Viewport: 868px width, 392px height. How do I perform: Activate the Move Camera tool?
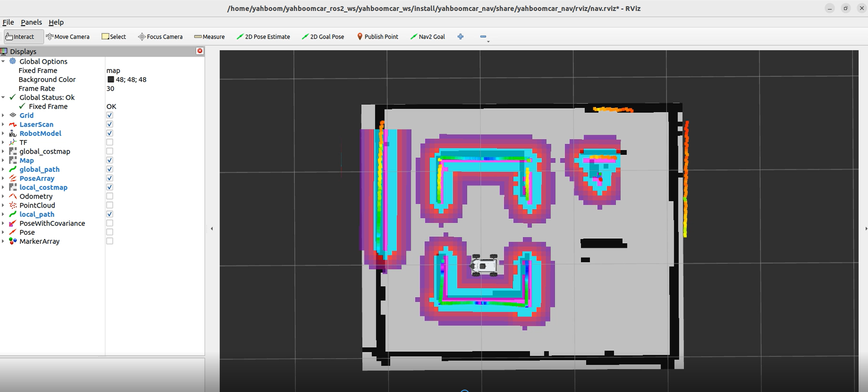(x=68, y=37)
